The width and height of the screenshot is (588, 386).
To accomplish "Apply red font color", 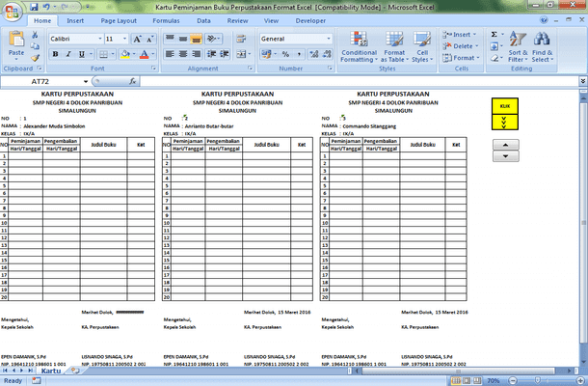I will point(145,54).
